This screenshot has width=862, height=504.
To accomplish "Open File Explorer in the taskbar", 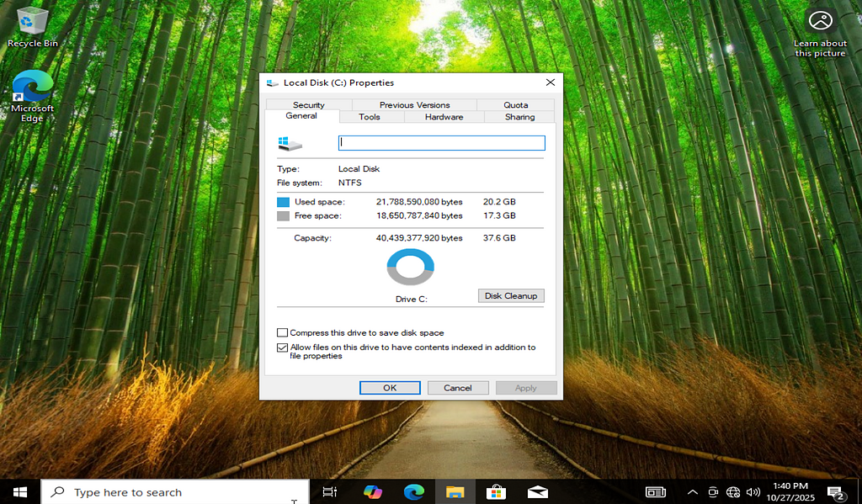I will pos(455,492).
